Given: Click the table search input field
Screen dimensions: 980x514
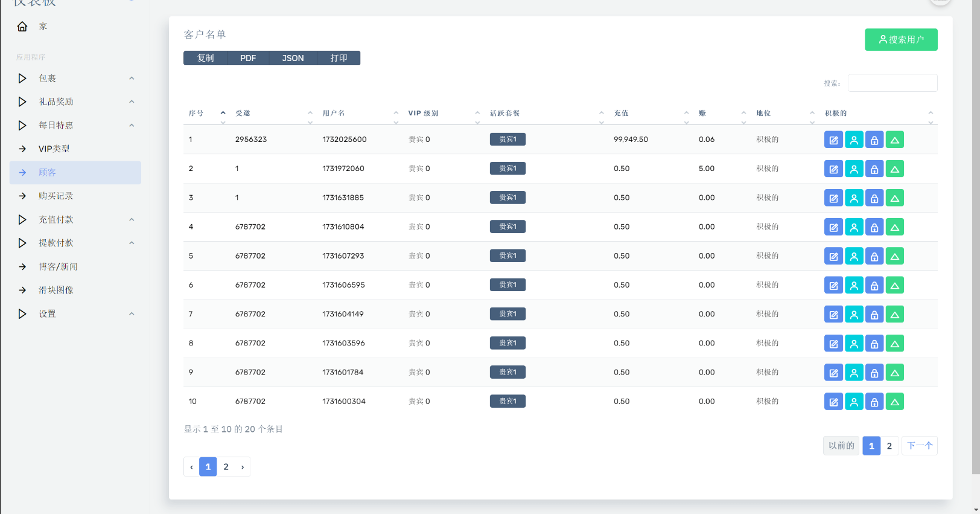Looking at the screenshot, I should [892, 83].
